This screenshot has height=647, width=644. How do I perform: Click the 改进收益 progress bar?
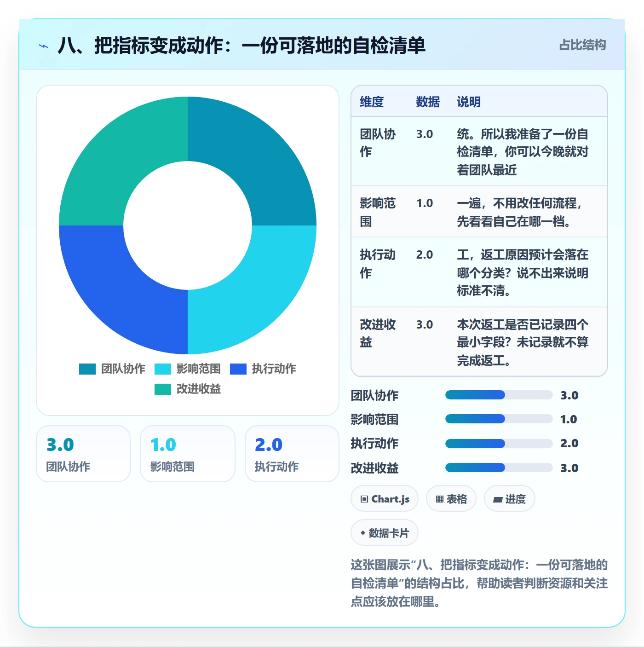click(499, 468)
